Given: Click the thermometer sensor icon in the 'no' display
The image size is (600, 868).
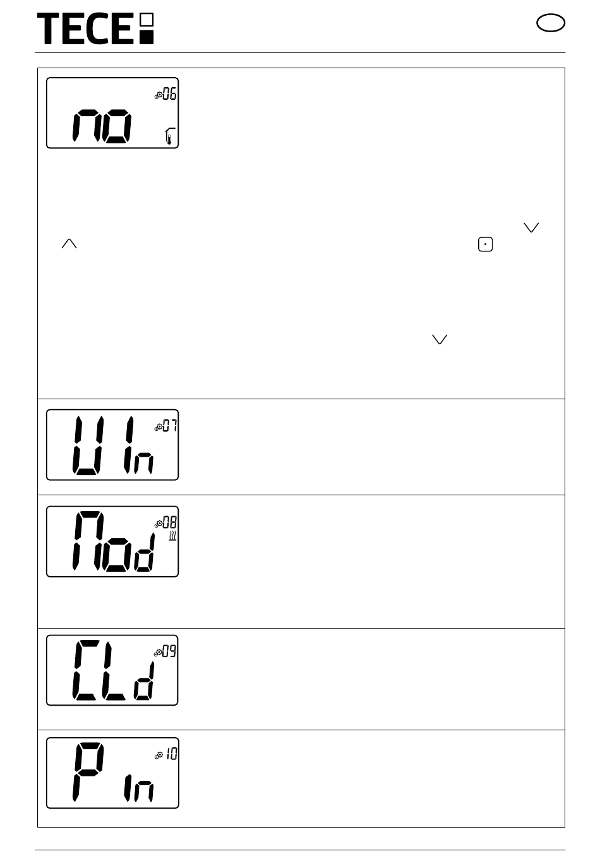Looking at the screenshot, I should [169, 136].
